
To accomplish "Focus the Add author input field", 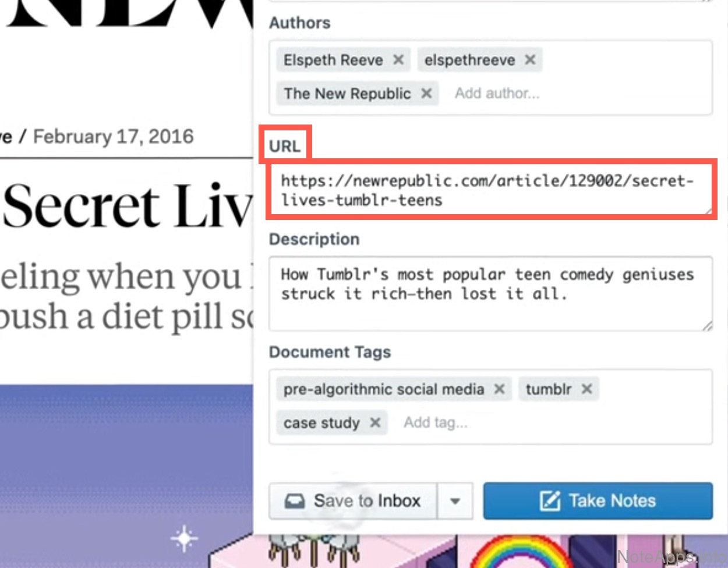I will point(497,93).
